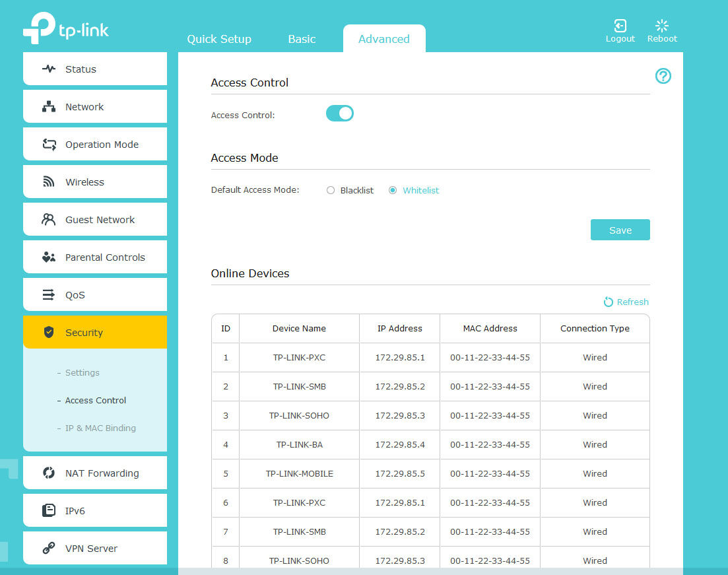This screenshot has height=575, width=728.
Task: Click IP address 172.29.85.5
Action: [400, 474]
